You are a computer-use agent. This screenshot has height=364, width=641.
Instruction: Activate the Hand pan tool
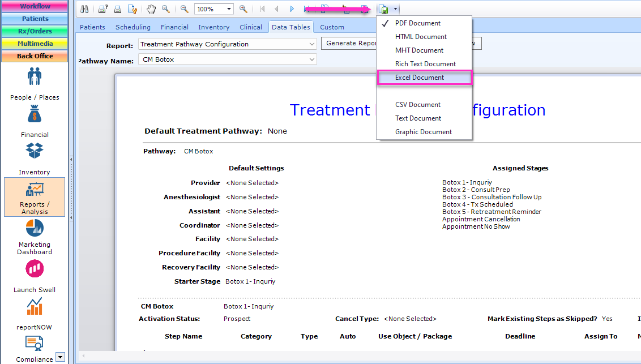pos(151,8)
